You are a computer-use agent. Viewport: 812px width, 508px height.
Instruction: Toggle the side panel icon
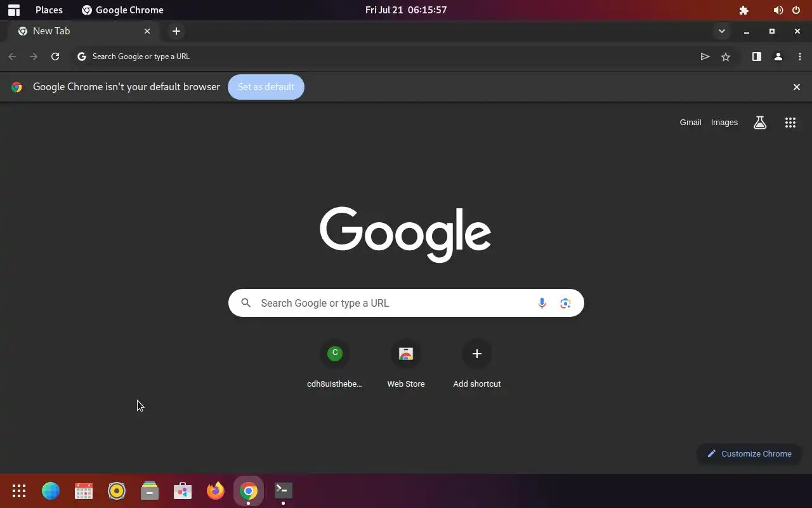(x=757, y=57)
